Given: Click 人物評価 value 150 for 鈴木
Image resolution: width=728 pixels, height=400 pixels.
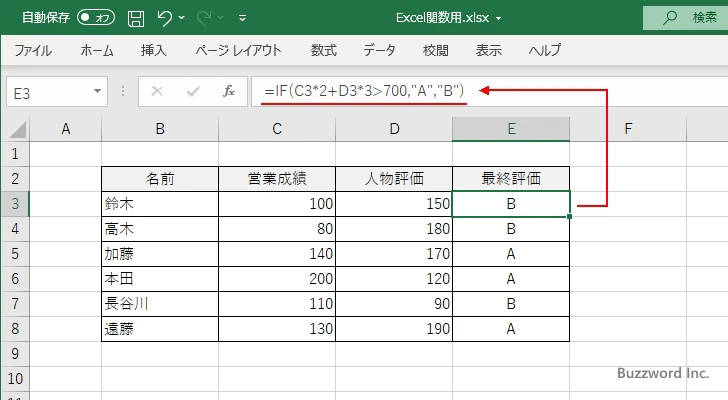Looking at the screenshot, I should pos(394,204).
